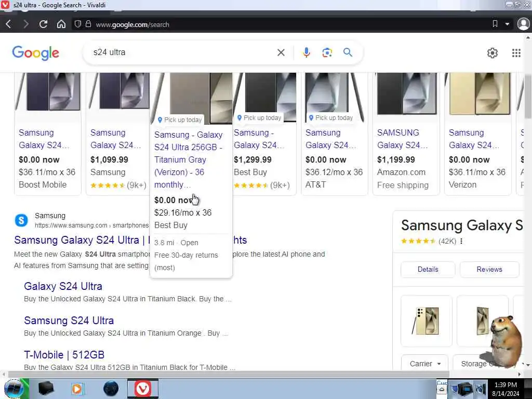Open the shield tracker blocker icon
Viewport: 532px width, 399px height.
(x=78, y=24)
